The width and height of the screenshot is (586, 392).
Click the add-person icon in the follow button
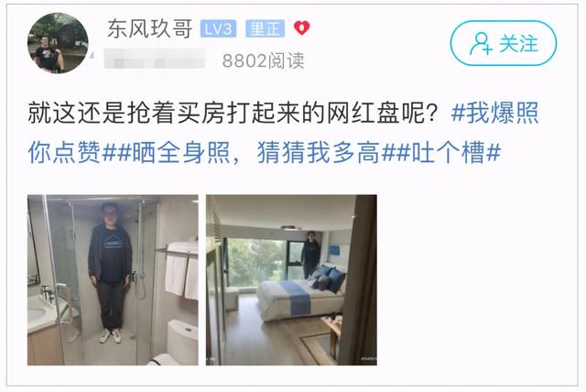(481, 44)
